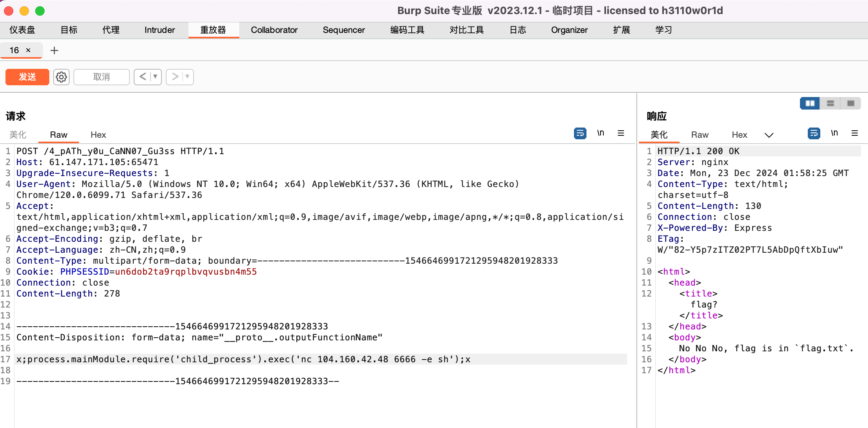Open the Collaborator tab
The height and width of the screenshot is (428, 868).
[x=274, y=30]
